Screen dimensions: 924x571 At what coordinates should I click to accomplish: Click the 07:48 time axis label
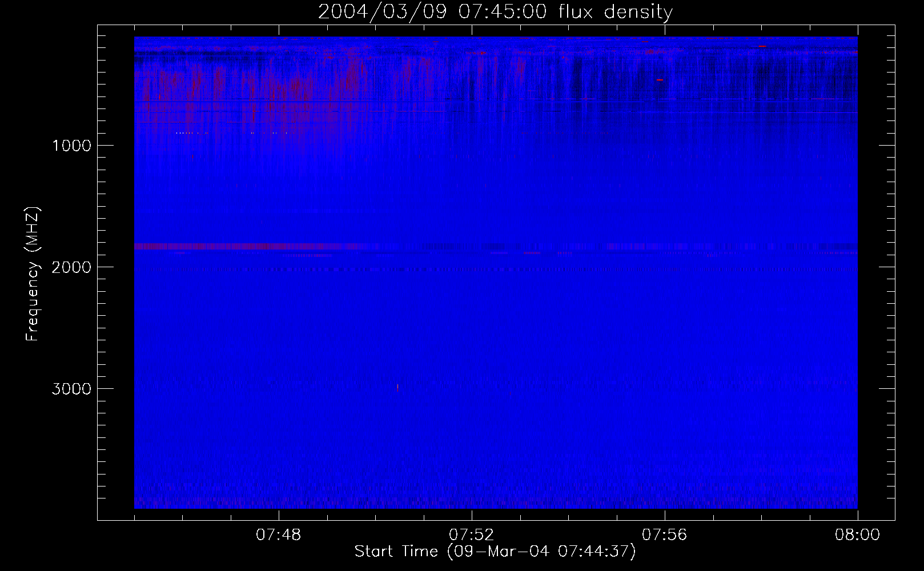click(279, 535)
